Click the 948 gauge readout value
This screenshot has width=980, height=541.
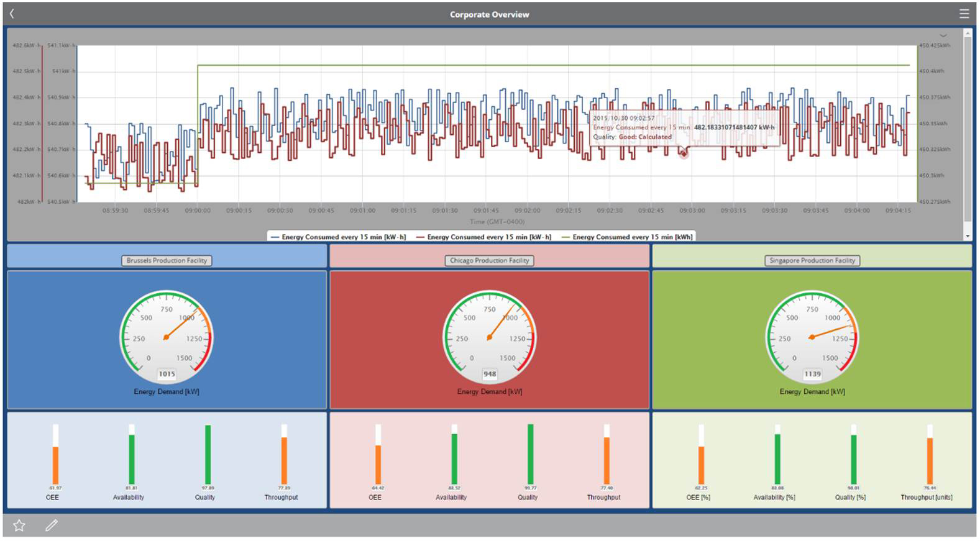click(490, 374)
